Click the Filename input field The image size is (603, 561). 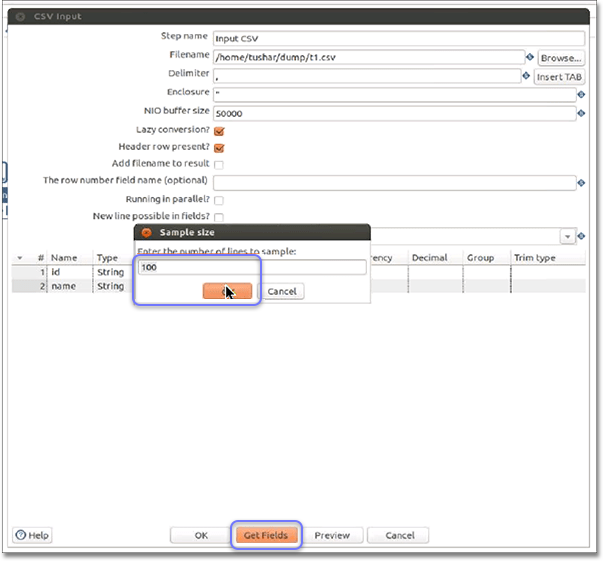tap(369, 57)
